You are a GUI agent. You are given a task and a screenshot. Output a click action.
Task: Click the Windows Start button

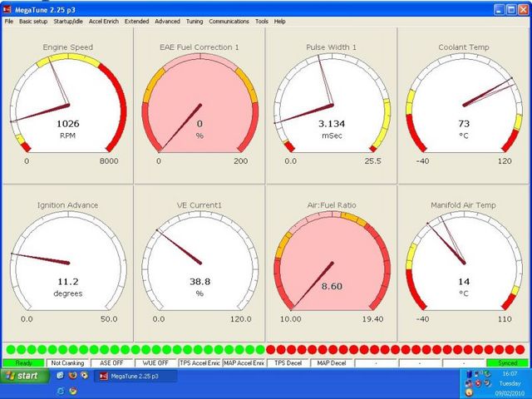pos(22,377)
